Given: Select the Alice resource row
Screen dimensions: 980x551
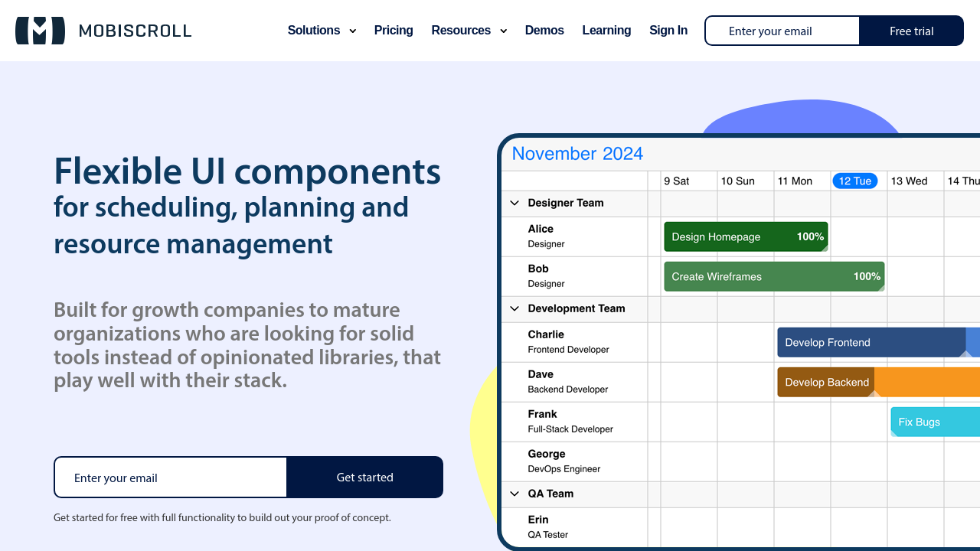Looking at the screenshot, I should pos(575,236).
